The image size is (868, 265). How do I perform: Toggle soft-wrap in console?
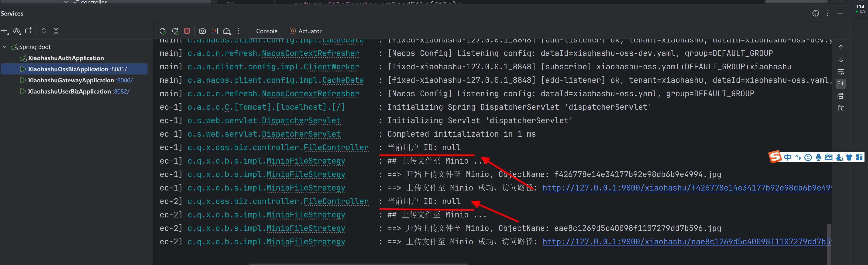841,72
